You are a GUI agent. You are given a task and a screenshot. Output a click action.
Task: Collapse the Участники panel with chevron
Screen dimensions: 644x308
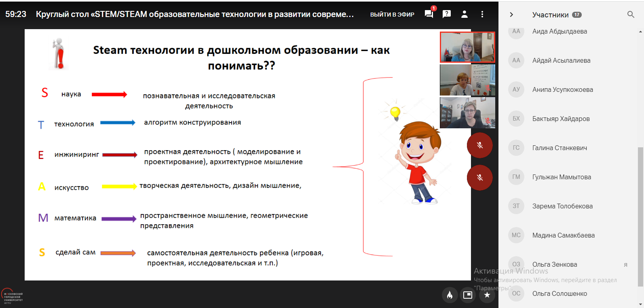511,15
